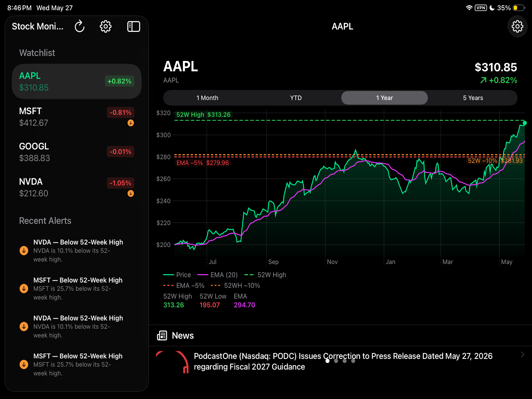The width and height of the screenshot is (532, 399).
Task: Tap 52W High value 313.26
Action: (x=174, y=305)
